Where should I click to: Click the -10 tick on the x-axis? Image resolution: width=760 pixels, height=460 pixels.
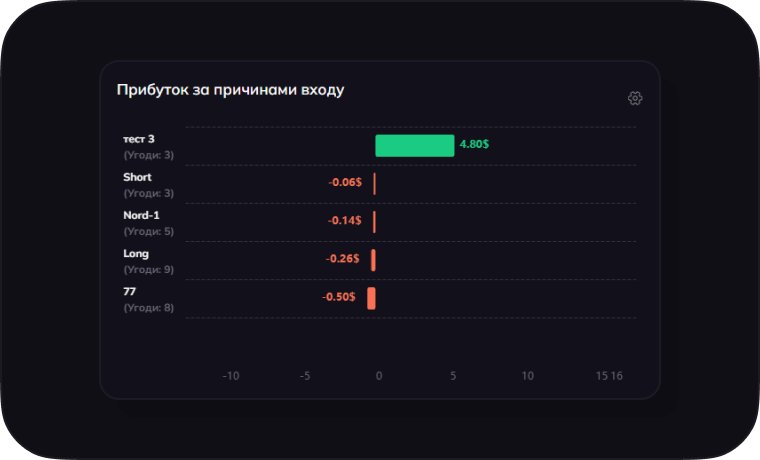click(x=230, y=376)
